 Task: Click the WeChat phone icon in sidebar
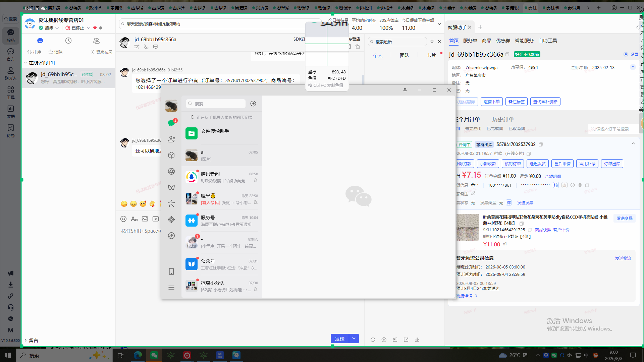pos(171,271)
